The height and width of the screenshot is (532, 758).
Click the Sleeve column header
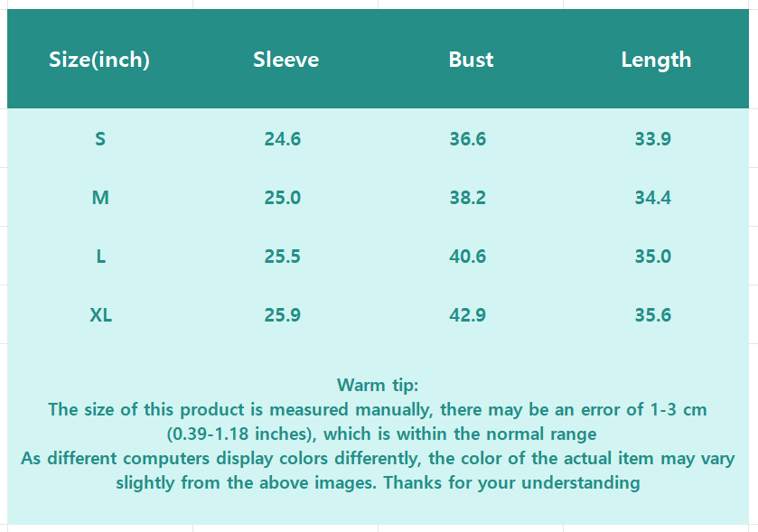(x=285, y=60)
